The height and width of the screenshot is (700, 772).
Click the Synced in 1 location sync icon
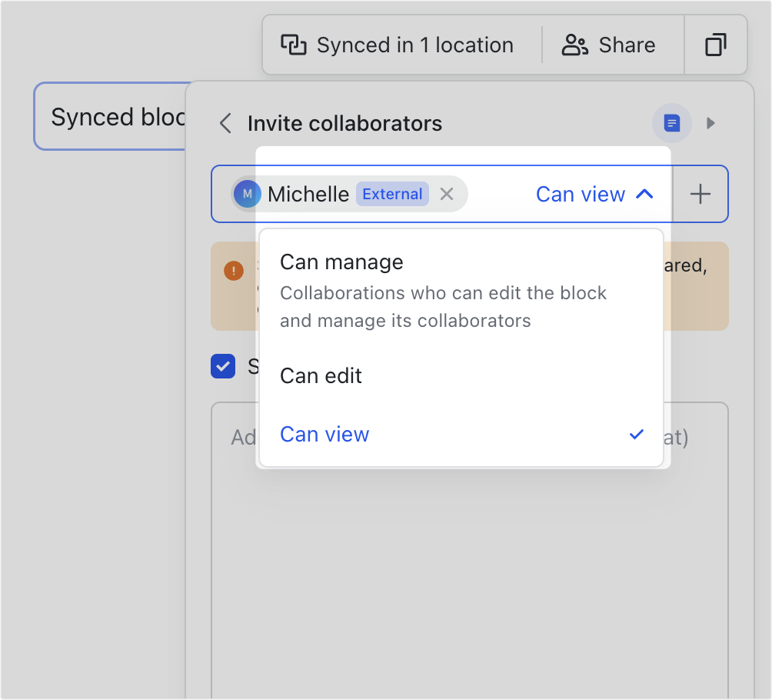tap(293, 45)
